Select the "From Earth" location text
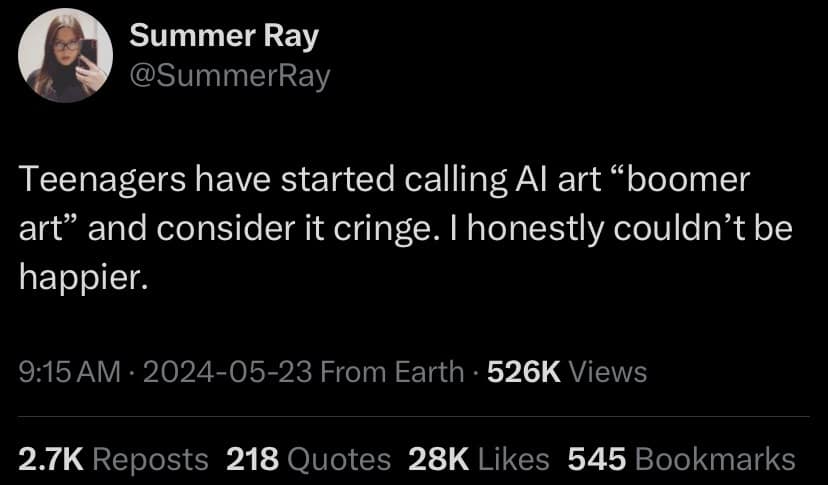The width and height of the screenshot is (828, 485). coord(391,372)
